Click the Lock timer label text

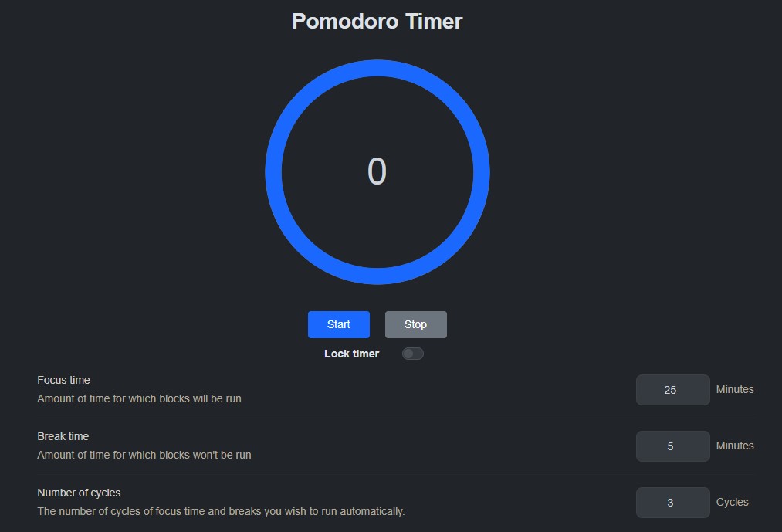351,354
